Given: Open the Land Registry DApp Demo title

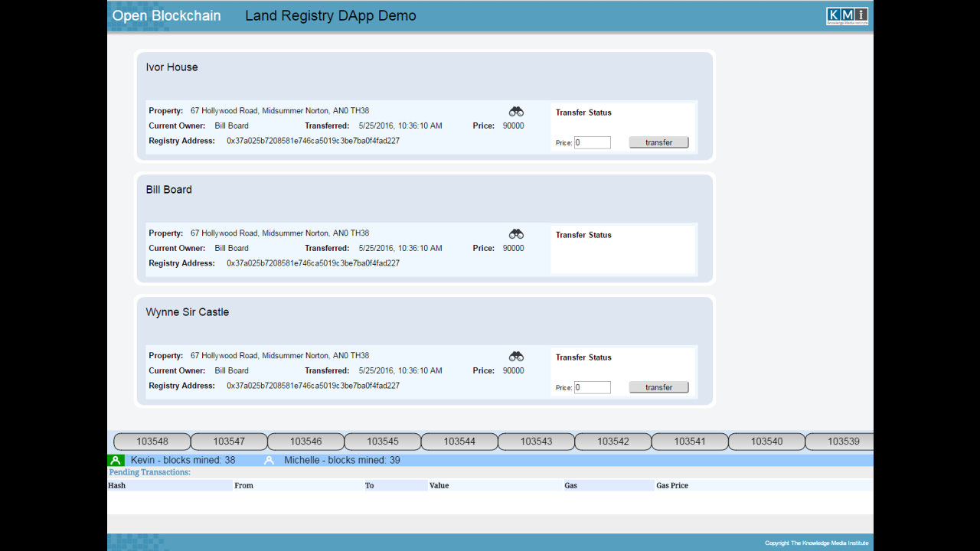Looking at the screenshot, I should (330, 15).
